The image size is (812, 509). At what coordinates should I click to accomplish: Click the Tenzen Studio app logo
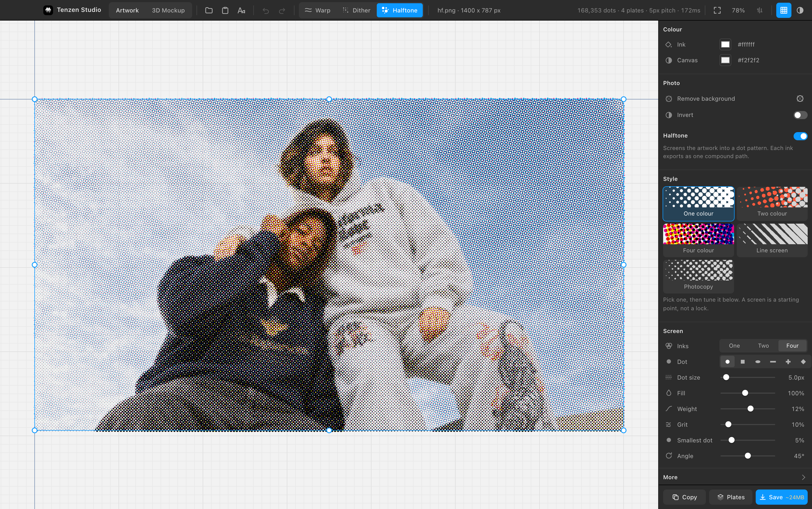[x=48, y=10]
